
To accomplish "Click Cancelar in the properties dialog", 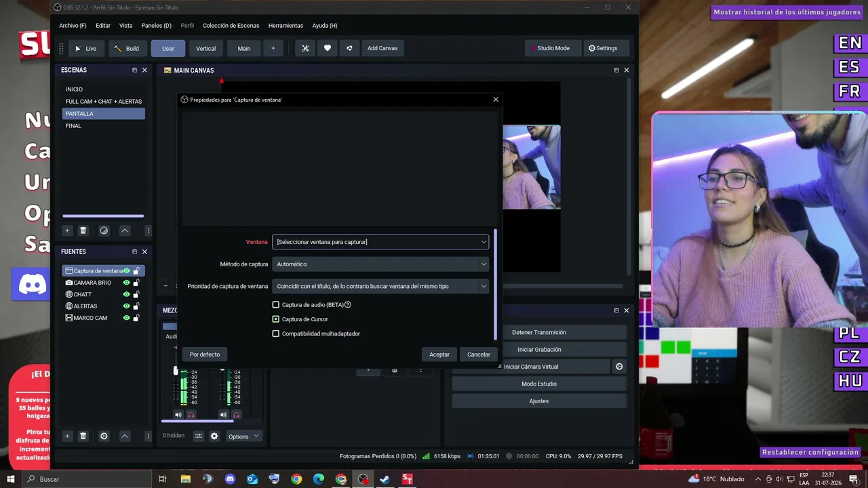I will pos(479,354).
